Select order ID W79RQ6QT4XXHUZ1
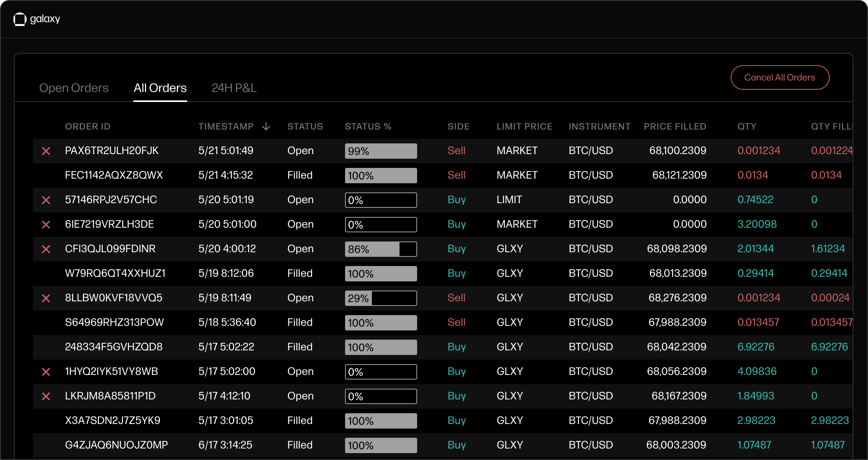Image resolution: width=868 pixels, height=460 pixels. pyautogui.click(x=115, y=273)
